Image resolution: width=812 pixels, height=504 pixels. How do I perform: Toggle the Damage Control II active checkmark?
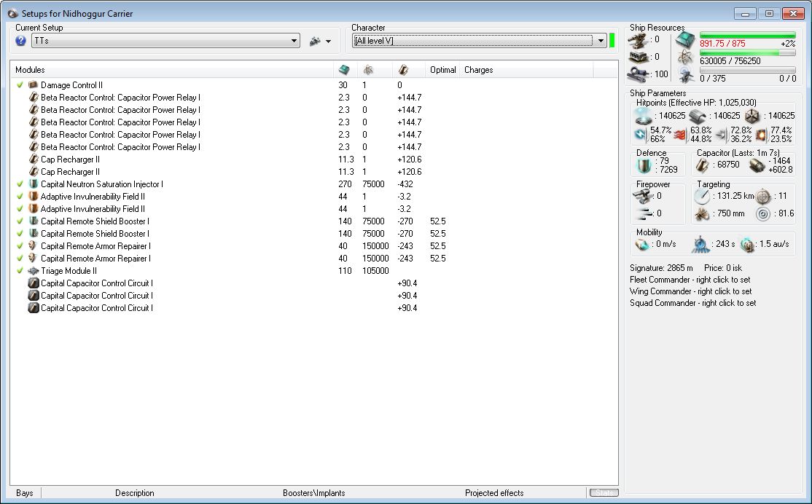[20, 85]
